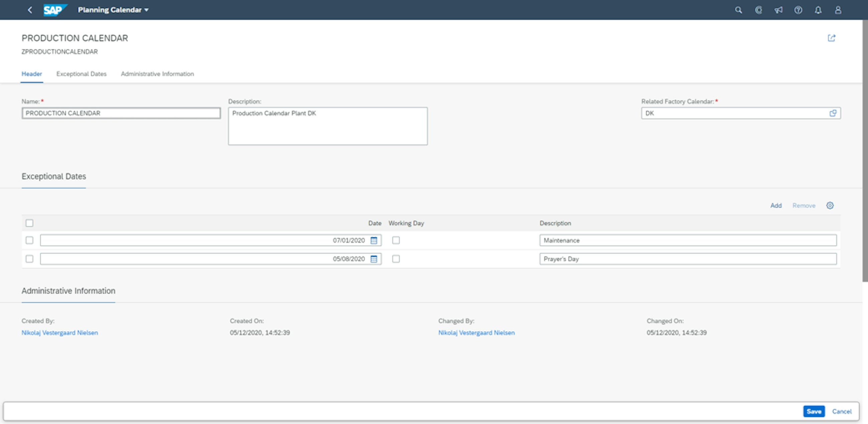The image size is (868, 424).
Task: Open the user profile icon
Action: pos(838,10)
